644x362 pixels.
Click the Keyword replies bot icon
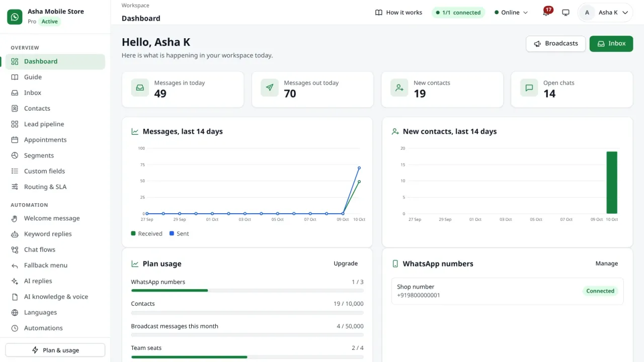(15, 234)
